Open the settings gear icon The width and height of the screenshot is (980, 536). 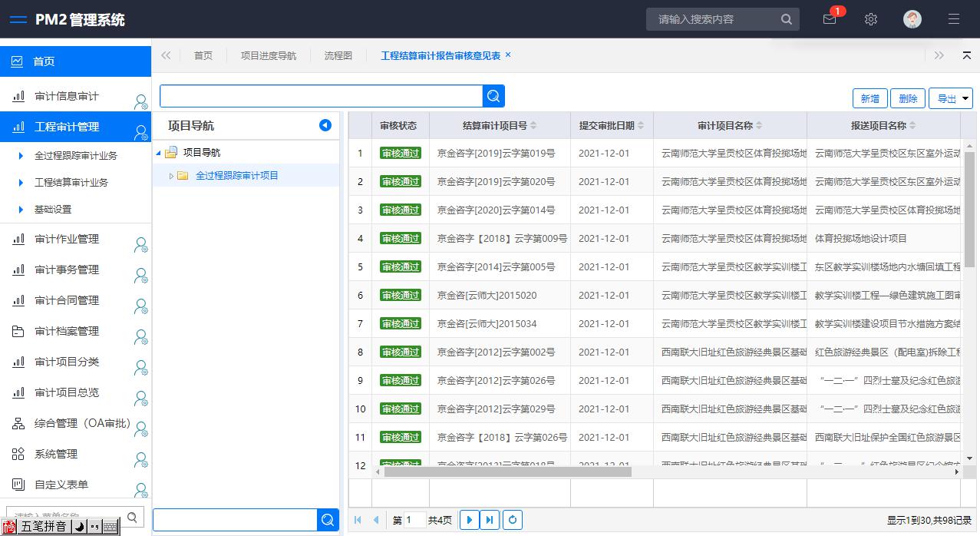(870, 20)
